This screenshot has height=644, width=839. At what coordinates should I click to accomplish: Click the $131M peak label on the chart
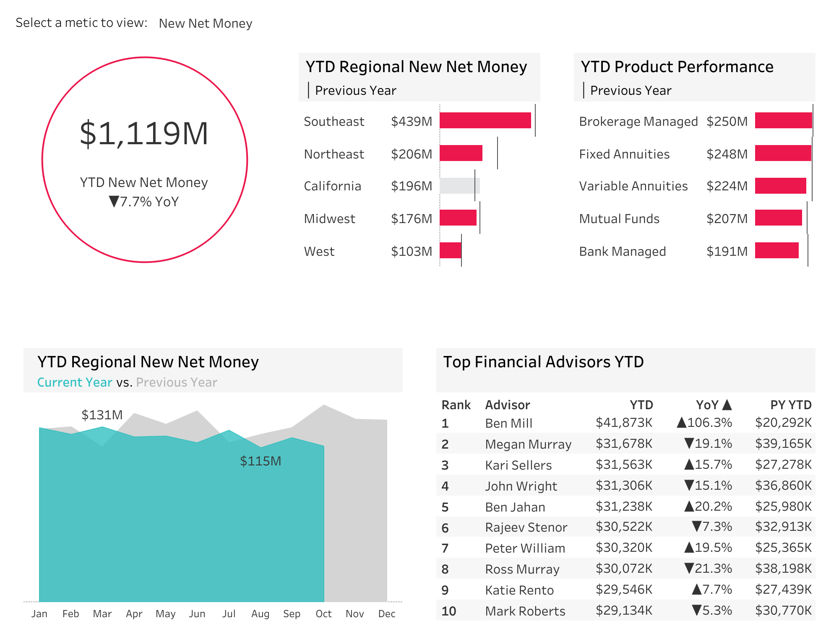pos(102,415)
